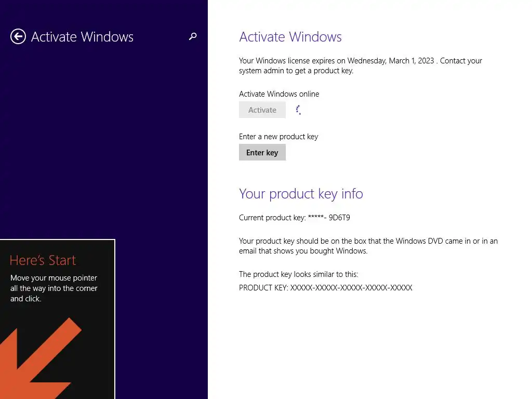
Task: Click the Enter a new product key label
Action: tap(278, 137)
